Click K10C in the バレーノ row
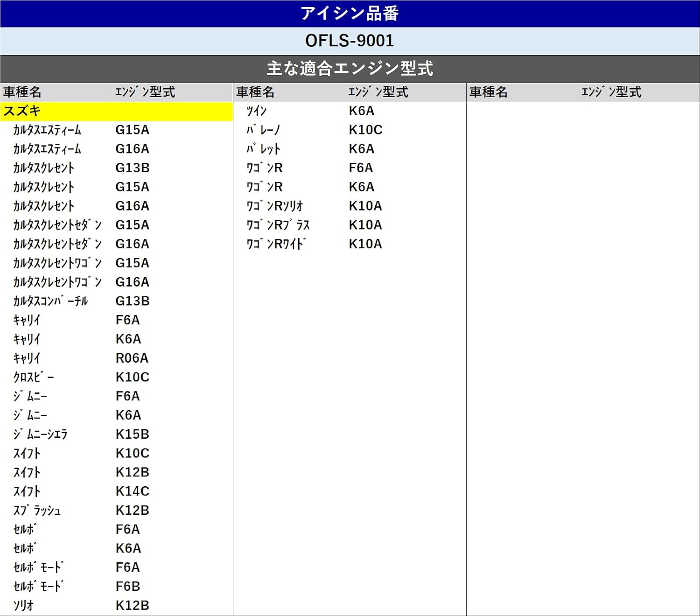 click(366, 130)
